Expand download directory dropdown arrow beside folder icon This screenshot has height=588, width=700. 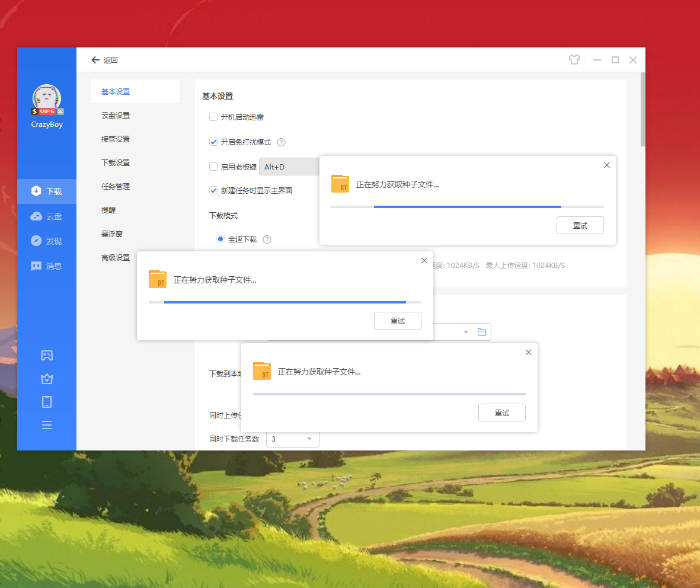466,332
